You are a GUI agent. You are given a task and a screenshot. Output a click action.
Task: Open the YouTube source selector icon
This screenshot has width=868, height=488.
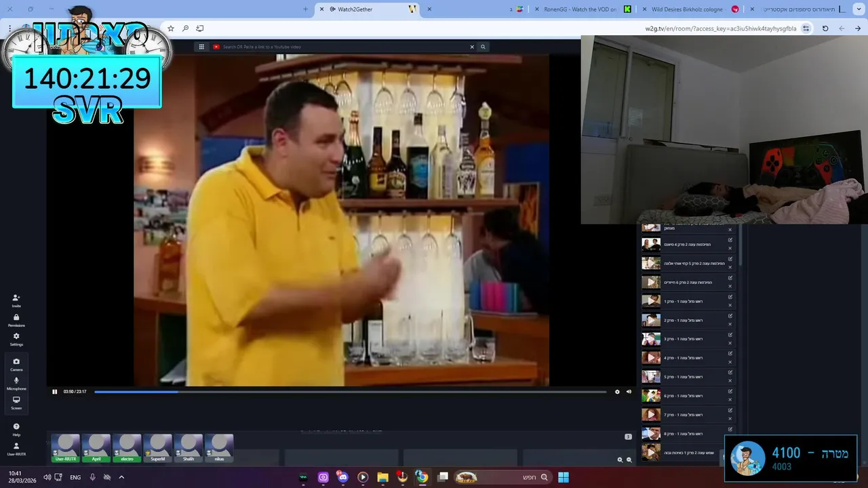pos(216,47)
